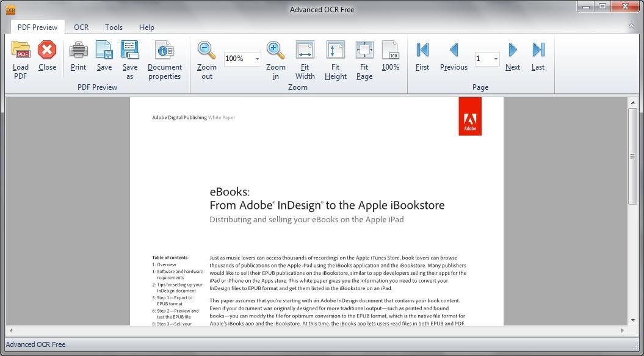This screenshot has height=356, width=644.
Task: Open the zoom percentage dropdown
Action: [x=257, y=59]
